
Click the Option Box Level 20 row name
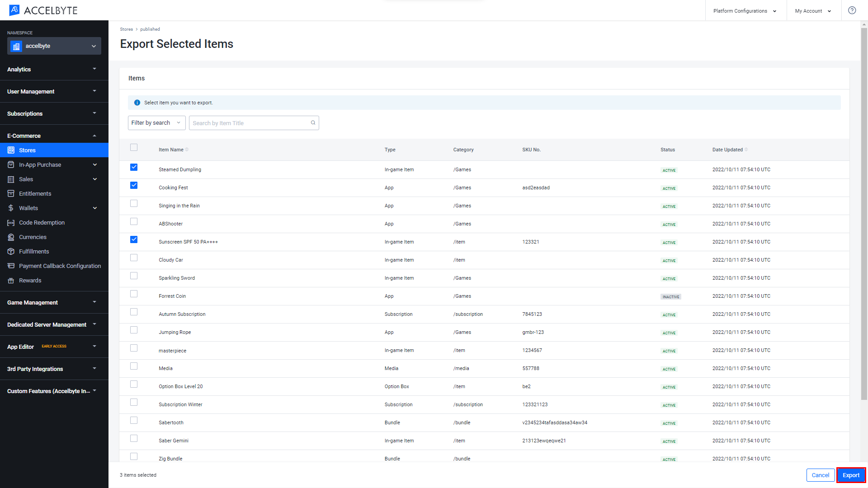pos(180,386)
